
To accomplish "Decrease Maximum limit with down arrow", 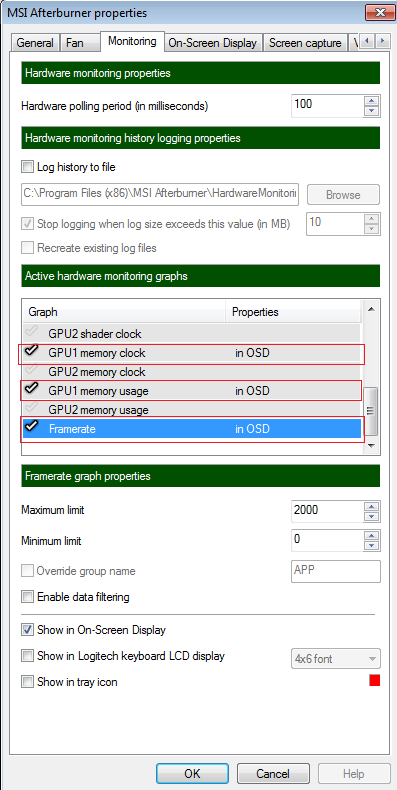I will (372, 517).
